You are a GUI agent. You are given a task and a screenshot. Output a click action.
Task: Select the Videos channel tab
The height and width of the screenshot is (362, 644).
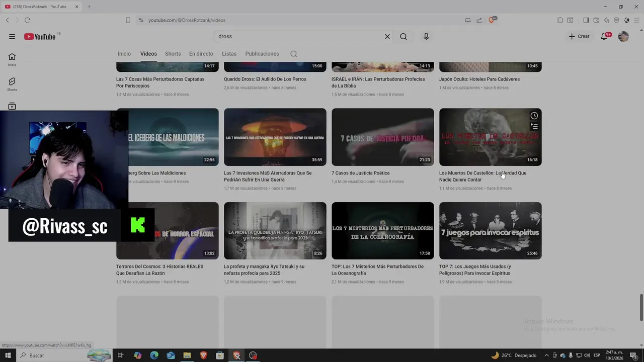click(148, 54)
